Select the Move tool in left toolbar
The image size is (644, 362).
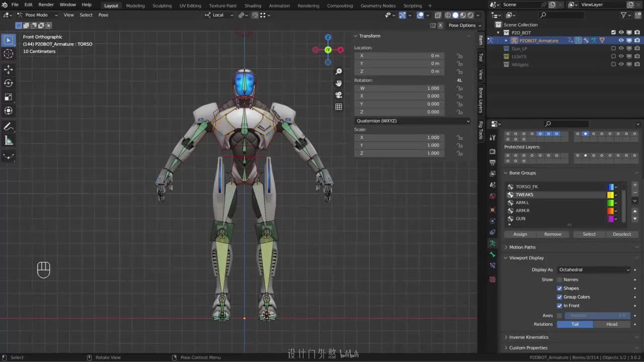[9, 69]
